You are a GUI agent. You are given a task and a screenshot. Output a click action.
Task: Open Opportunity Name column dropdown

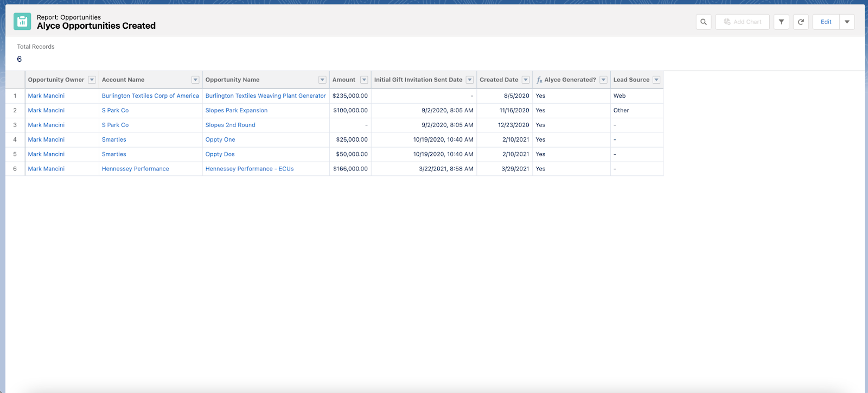coord(322,80)
